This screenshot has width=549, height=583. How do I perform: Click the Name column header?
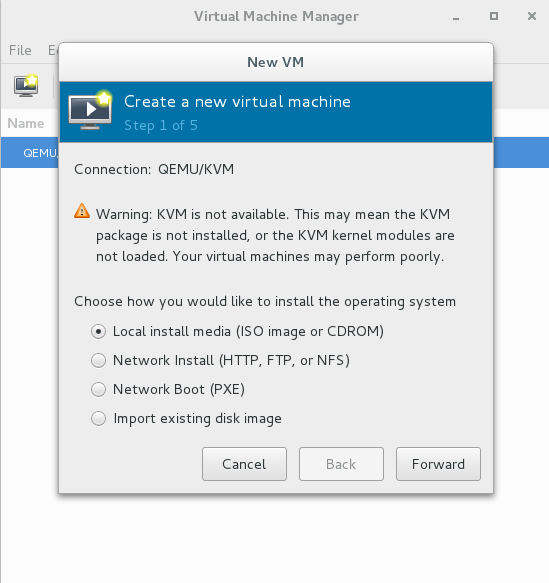(26, 123)
